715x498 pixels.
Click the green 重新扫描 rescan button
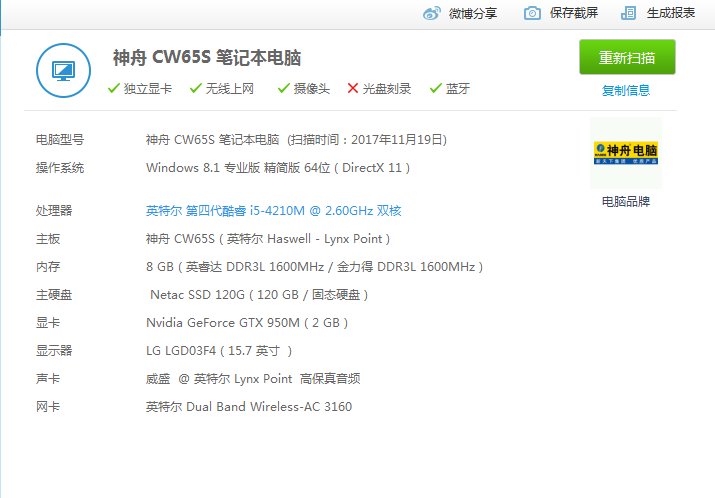[x=627, y=57]
